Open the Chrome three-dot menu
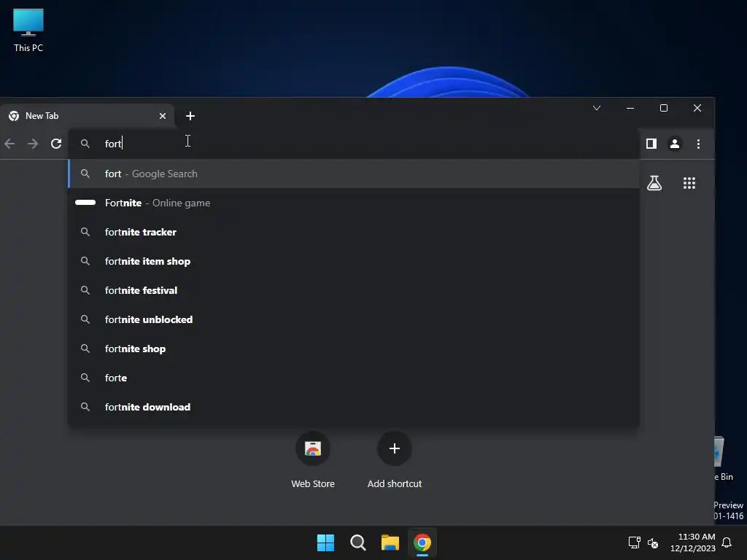 (x=698, y=144)
